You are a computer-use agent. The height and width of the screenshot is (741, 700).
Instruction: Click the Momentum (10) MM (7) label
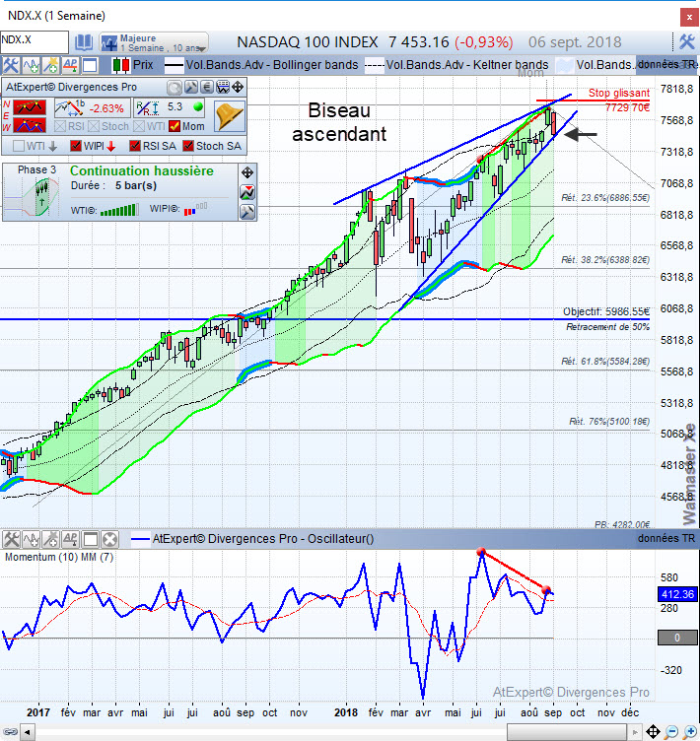coord(59,557)
